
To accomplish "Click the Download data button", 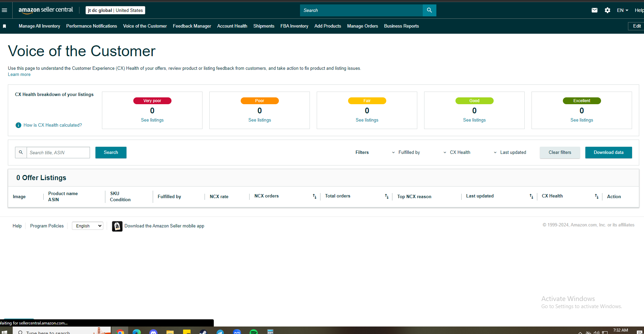I will click(609, 153).
